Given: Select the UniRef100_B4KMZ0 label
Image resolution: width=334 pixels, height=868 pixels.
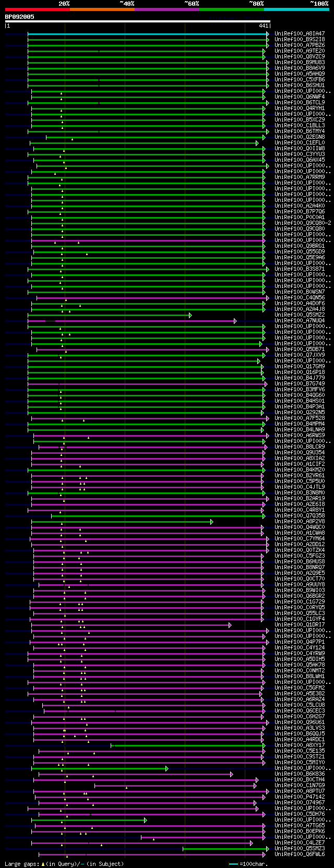Looking at the screenshot, I should [x=300, y=470].
